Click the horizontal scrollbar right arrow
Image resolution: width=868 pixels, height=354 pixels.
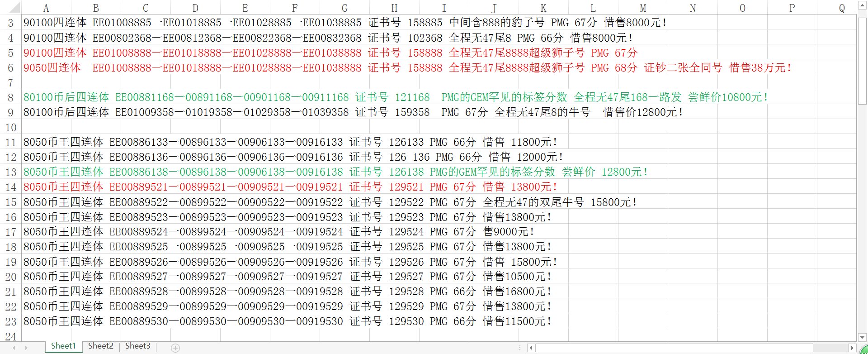(x=852, y=348)
